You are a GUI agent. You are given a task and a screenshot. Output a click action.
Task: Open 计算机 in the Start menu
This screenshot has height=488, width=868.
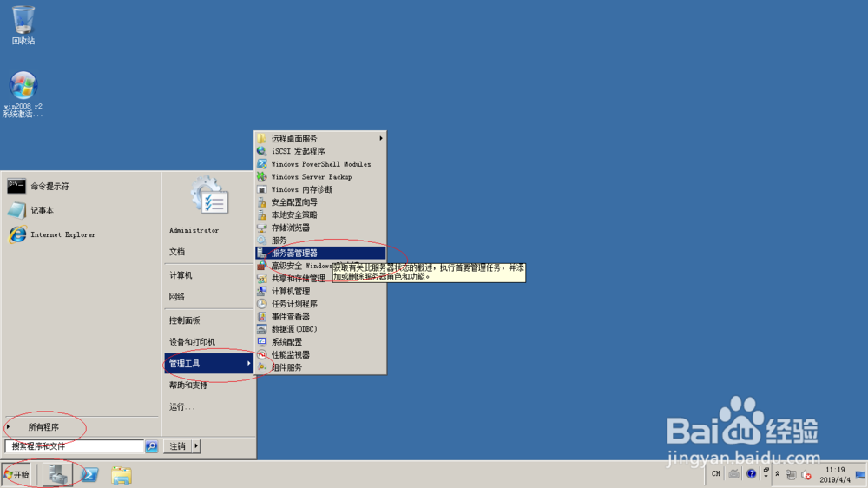coord(209,275)
